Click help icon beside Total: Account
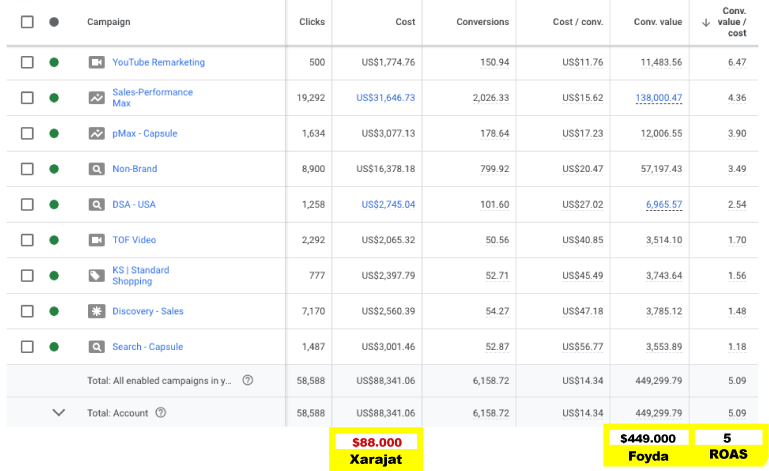 point(160,412)
